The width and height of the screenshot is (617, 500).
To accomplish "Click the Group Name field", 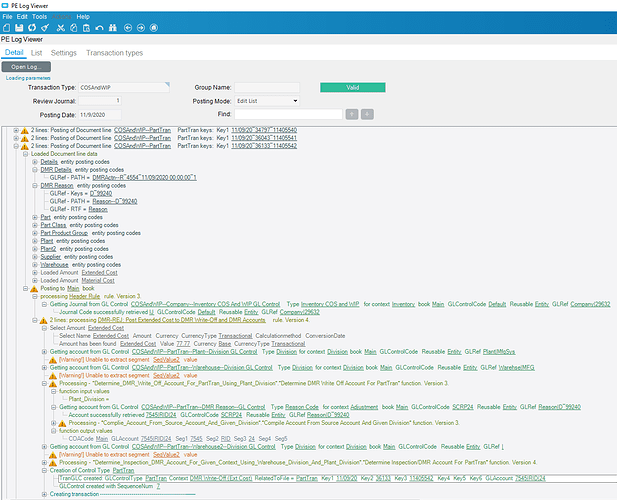I will click(x=267, y=87).
